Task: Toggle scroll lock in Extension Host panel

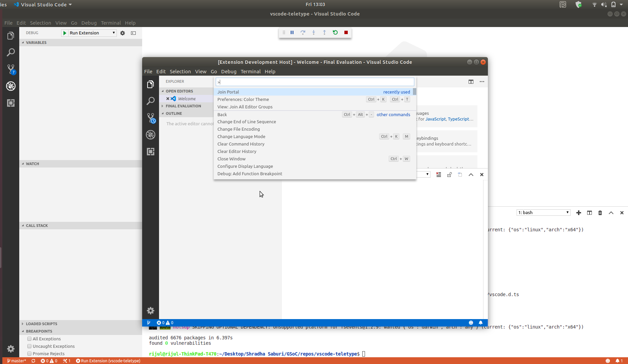Action: click(x=449, y=175)
